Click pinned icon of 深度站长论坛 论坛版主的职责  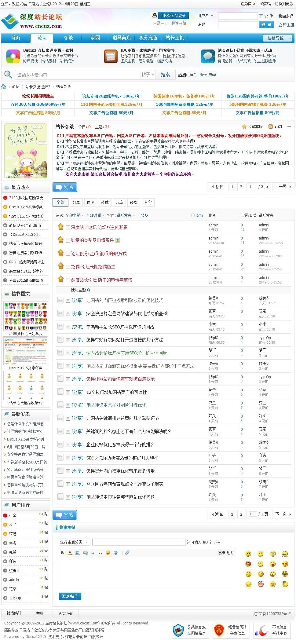pos(60,227)
